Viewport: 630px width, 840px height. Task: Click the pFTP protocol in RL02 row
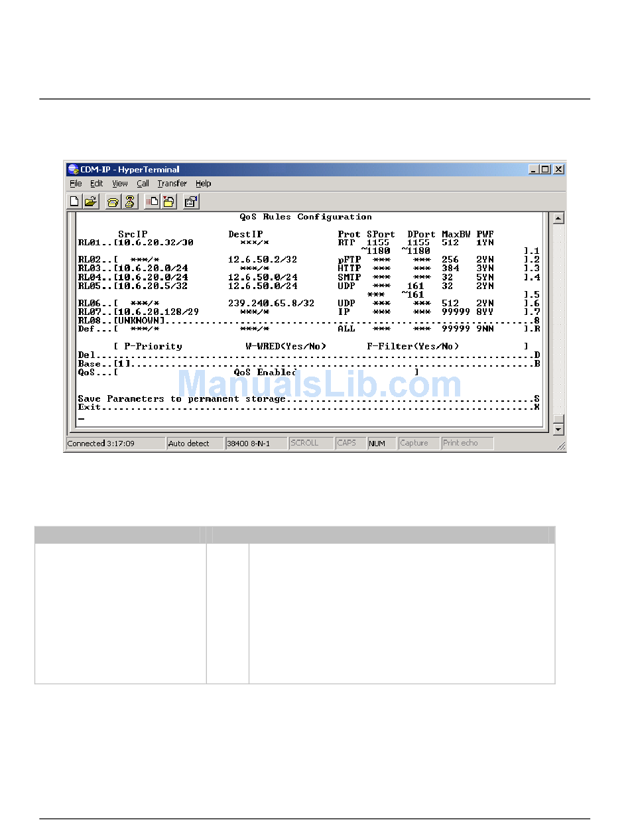click(x=349, y=260)
